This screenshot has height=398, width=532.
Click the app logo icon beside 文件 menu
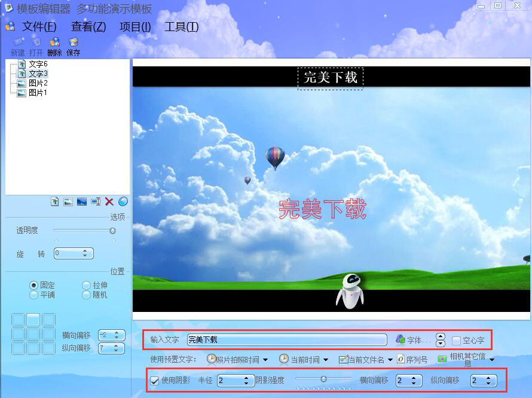(10, 26)
